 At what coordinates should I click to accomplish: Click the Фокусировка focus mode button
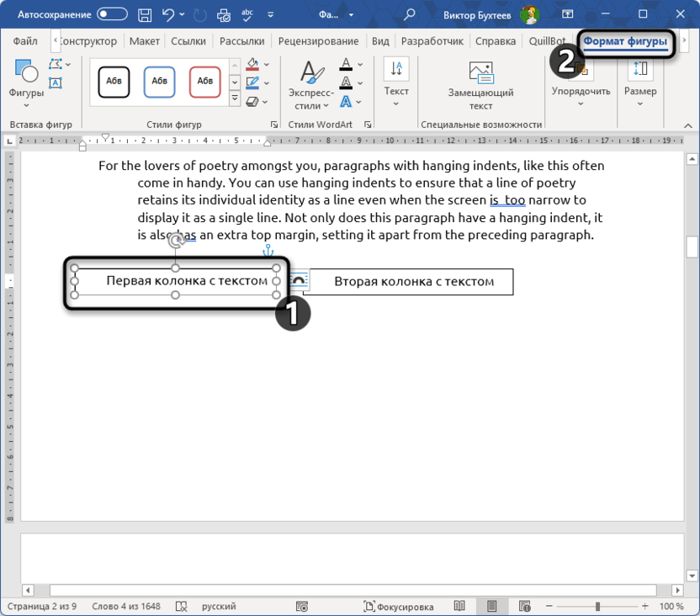(x=399, y=606)
